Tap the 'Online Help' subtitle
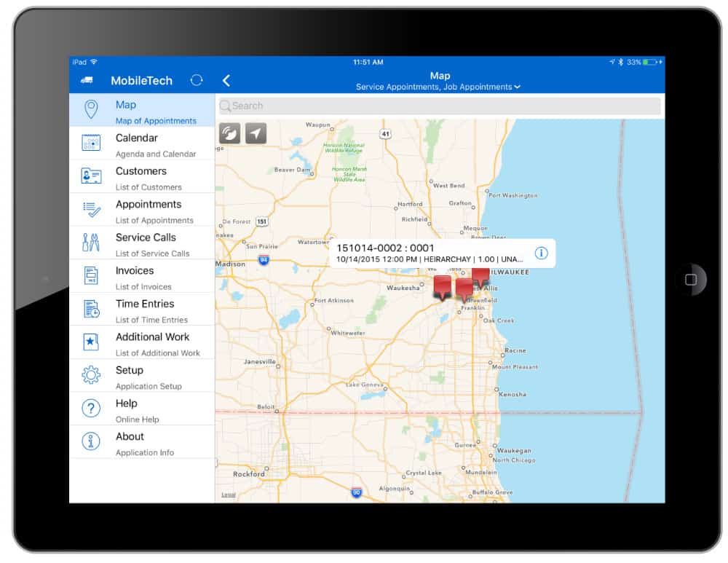This screenshot has width=728, height=563. (x=138, y=420)
